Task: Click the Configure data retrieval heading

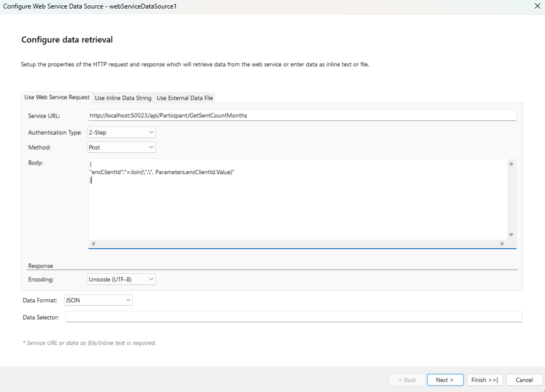Action: tap(67, 39)
